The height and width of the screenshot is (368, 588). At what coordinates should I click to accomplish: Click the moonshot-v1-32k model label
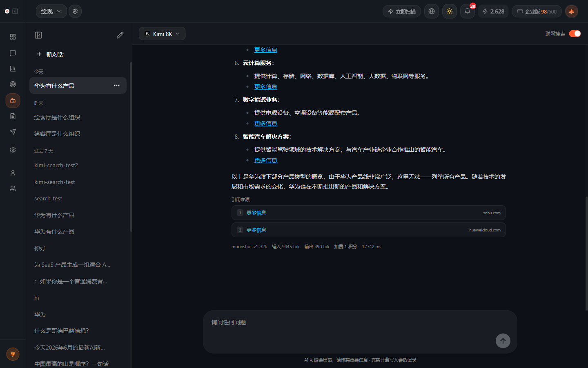pyautogui.click(x=249, y=247)
